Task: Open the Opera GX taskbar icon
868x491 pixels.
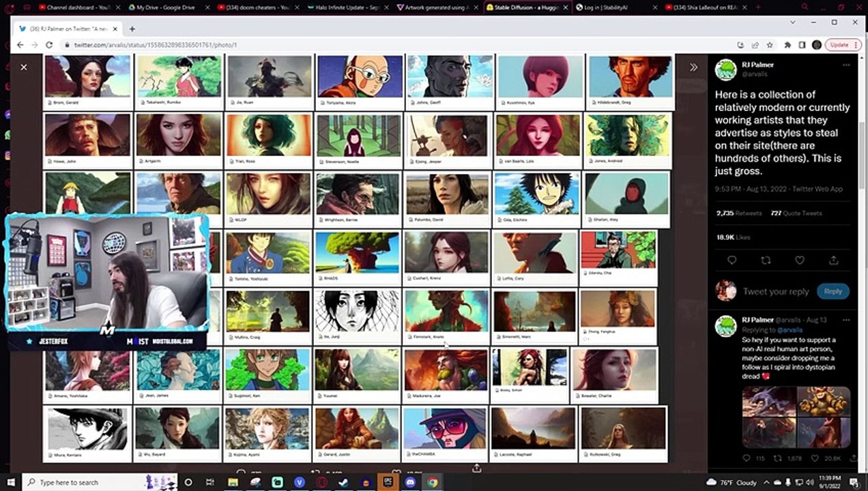Action: pyautogui.click(x=321, y=482)
